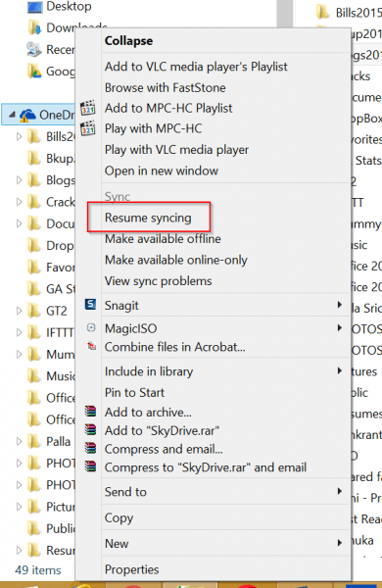Choose Make available offline
The image size is (382, 588).
163,238
